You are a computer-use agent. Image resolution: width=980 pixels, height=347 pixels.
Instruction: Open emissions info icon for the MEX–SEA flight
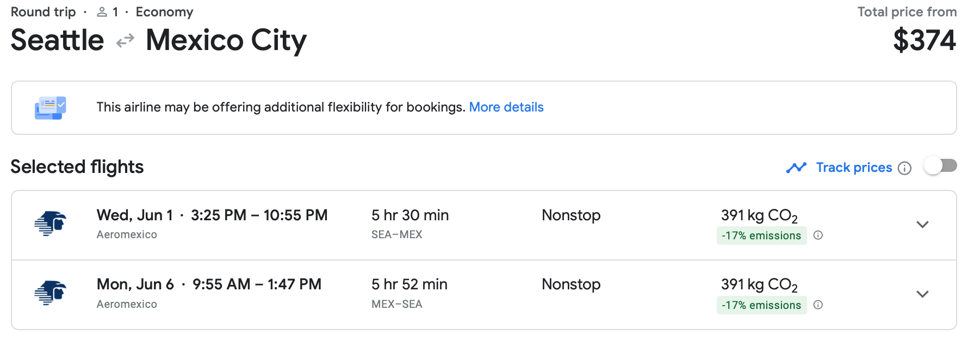coord(818,305)
